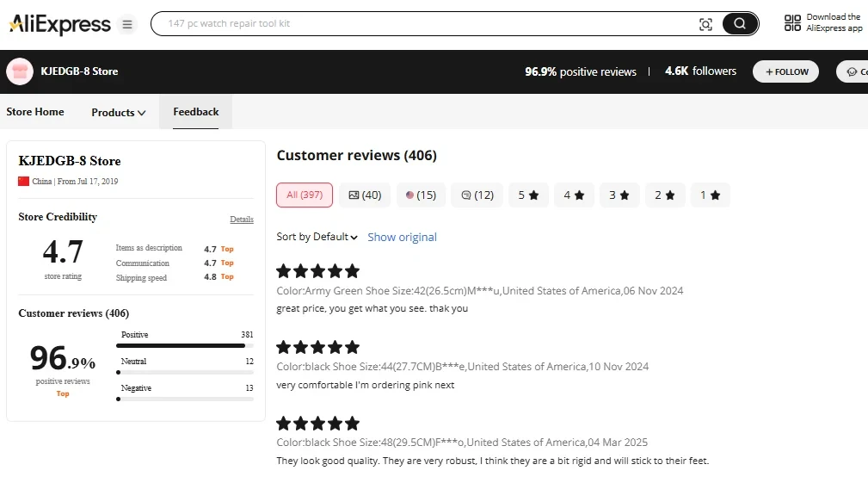Click the KJEDGB-8 Store name in header
This screenshot has width=868, height=483.
click(x=79, y=71)
